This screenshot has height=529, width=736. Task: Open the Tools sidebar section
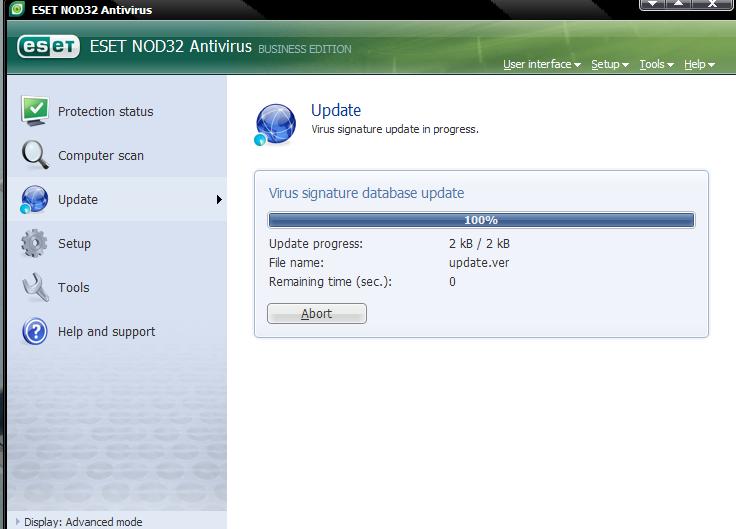click(117, 287)
